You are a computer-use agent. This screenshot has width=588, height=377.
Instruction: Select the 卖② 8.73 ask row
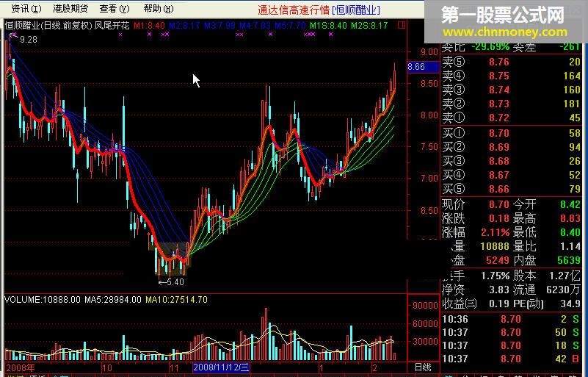point(512,104)
